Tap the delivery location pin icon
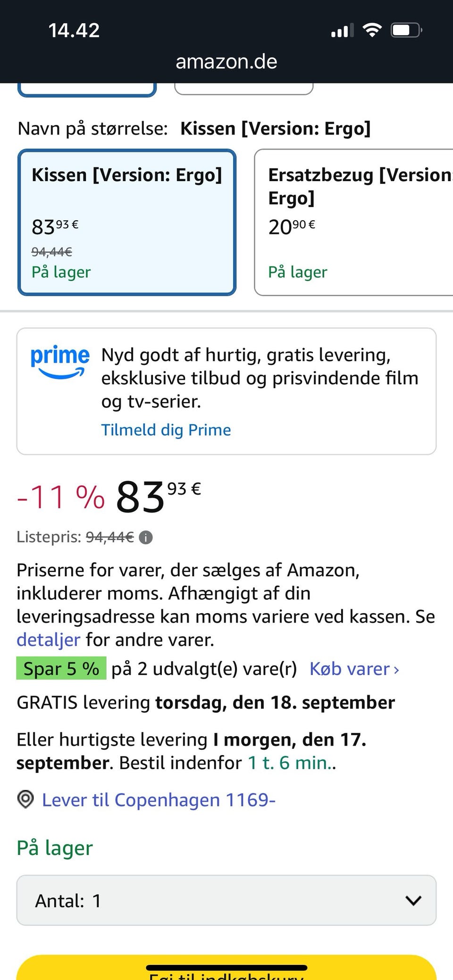This screenshot has width=453, height=980. (25, 799)
